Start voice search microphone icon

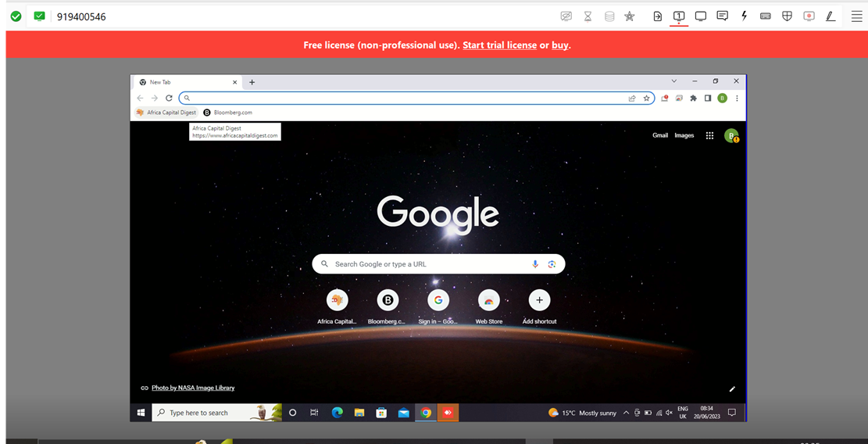tap(535, 264)
